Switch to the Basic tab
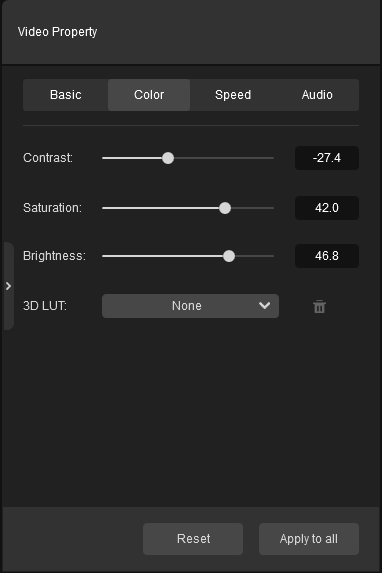Screen dimensions: 382x573 point(66,95)
